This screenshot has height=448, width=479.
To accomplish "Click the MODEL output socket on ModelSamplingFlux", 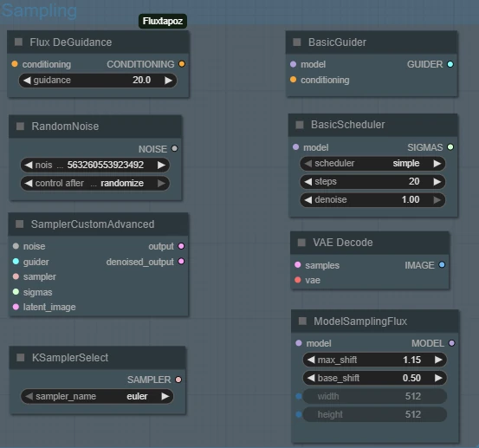I will 451,343.
